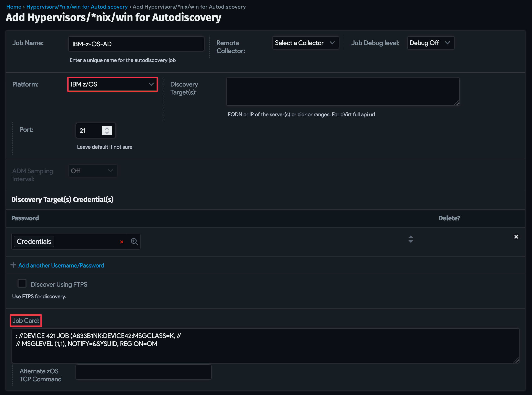
Task: Clear the Credentials entry with red x
Action: [121, 242]
